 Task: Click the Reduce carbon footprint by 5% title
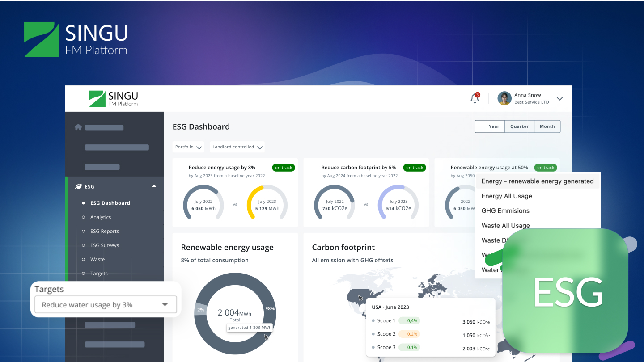tap(359, 168)
